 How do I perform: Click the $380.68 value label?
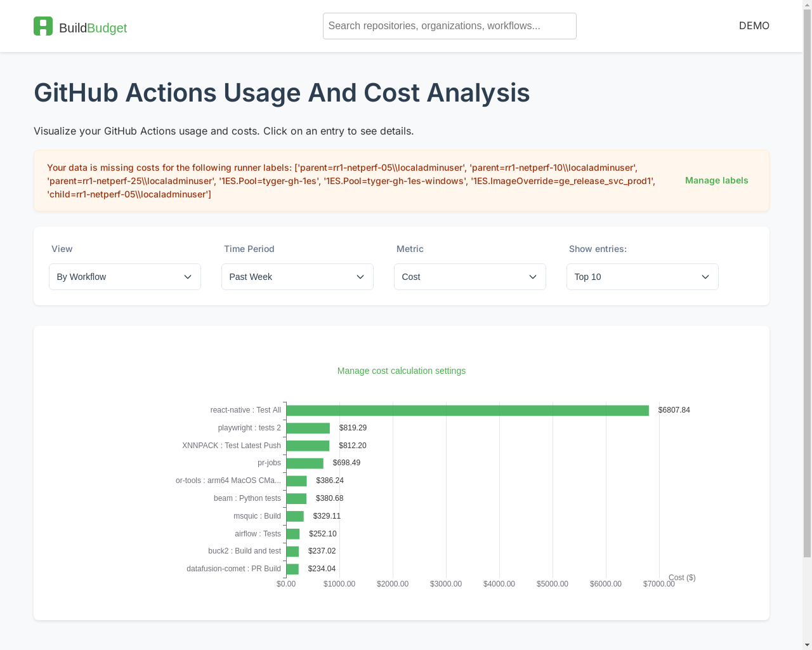(x=329, y=498)
